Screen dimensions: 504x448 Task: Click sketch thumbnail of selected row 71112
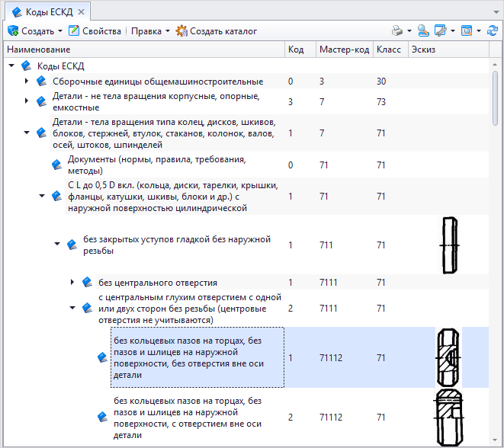pyautogui.click(x=447, y=357)
